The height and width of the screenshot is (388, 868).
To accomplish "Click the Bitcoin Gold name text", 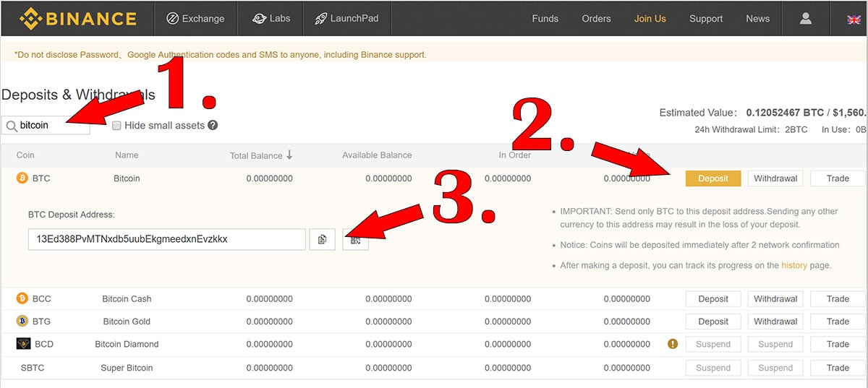I will click(127, 321).
